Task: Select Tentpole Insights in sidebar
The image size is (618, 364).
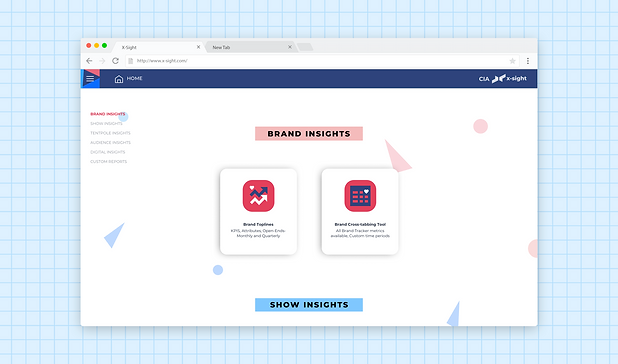Action: pos(110,133)
